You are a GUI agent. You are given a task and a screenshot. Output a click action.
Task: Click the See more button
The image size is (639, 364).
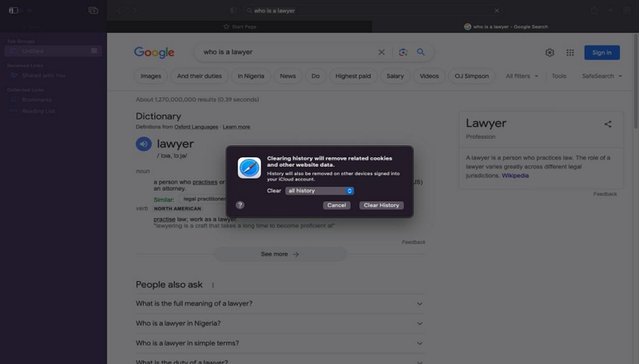[280, 254]
